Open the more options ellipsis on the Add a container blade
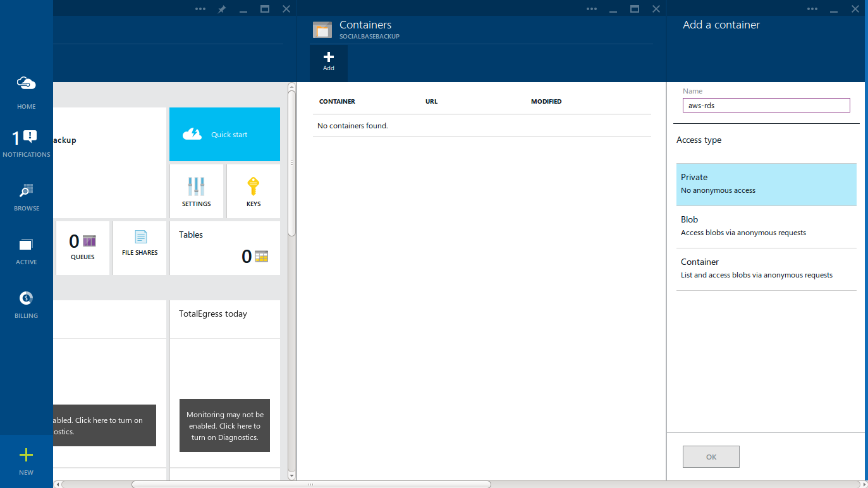Image resolution: width=868 pixels, height=488 pixels. [x=812, y=9]
